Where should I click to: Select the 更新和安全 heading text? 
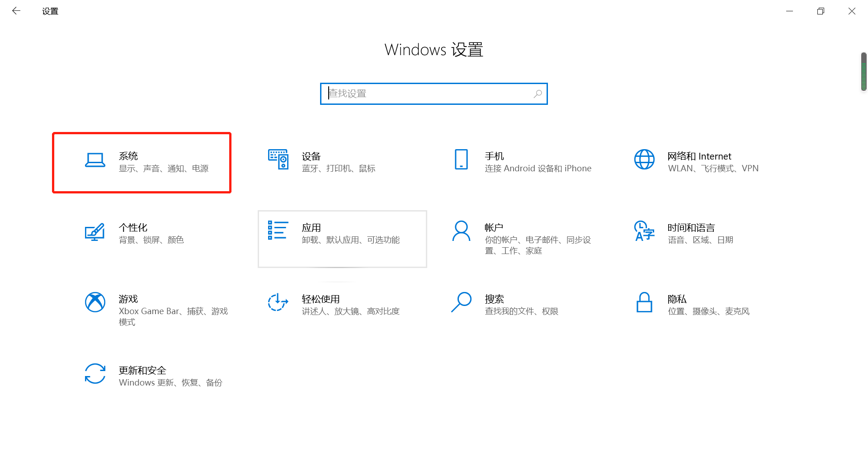142,370
